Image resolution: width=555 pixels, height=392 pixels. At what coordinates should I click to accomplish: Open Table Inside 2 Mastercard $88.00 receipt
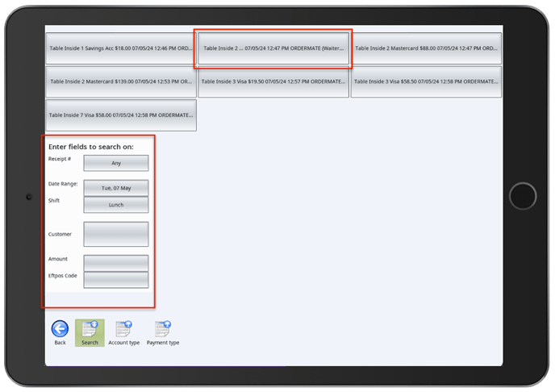coord(426,48)
